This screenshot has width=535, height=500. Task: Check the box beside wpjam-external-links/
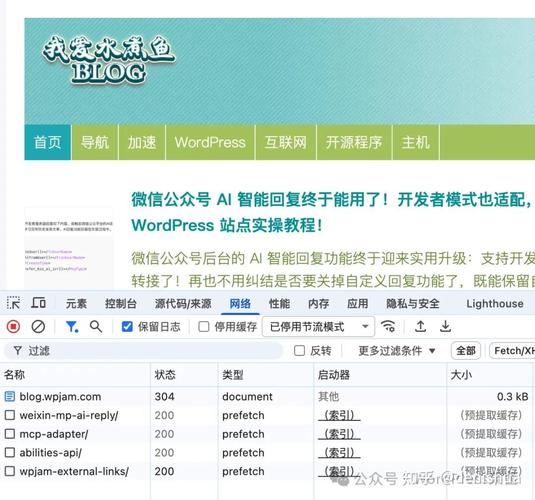tap(10, 471)
